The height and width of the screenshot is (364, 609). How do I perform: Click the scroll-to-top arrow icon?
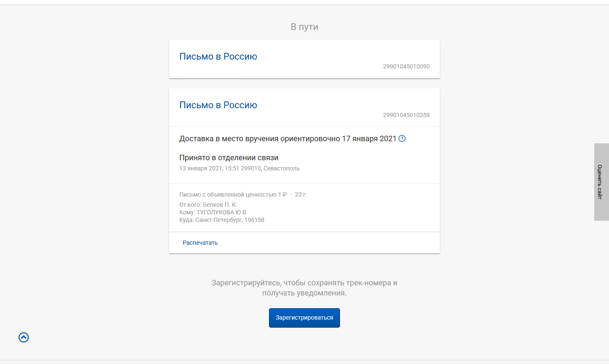tap(24, 337)
